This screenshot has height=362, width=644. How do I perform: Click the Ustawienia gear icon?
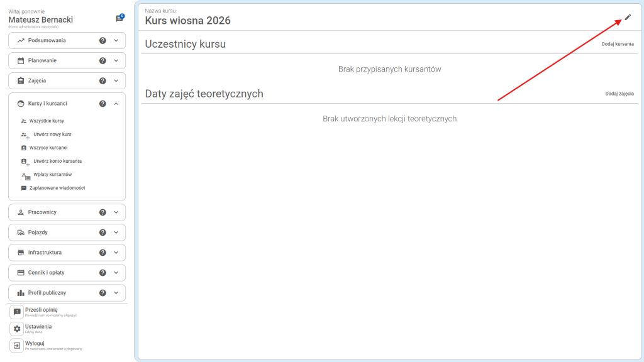pyautogui.click(x=17, y=329)
